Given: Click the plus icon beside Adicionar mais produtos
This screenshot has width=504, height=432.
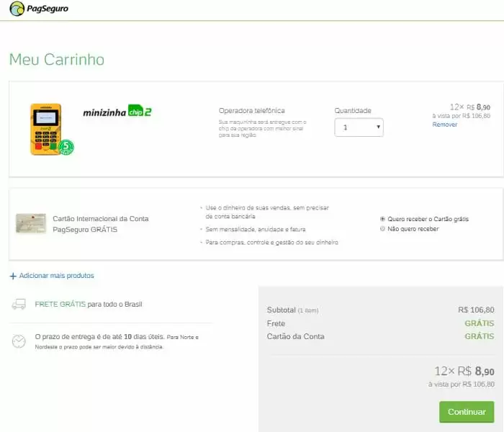Looking at the screenshot, I should [x=13, y=276].
